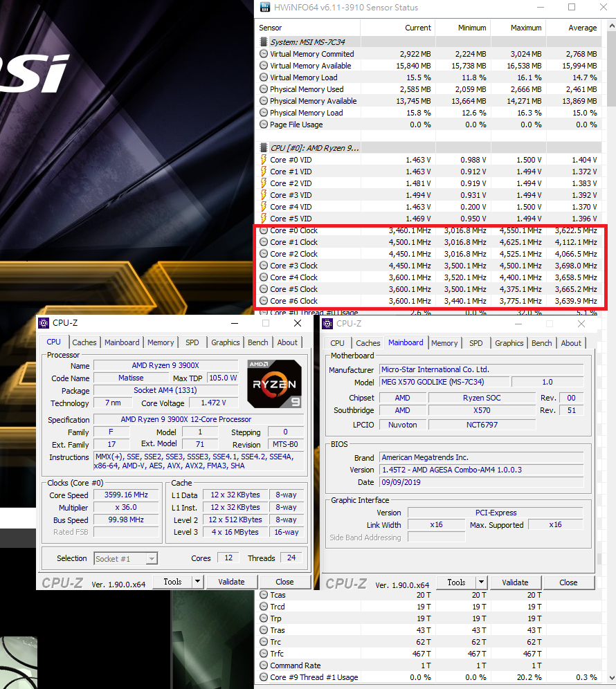
Task: Click the left CPU-Z window title icon
Action: pyautogui.click(x=44, y=323)
